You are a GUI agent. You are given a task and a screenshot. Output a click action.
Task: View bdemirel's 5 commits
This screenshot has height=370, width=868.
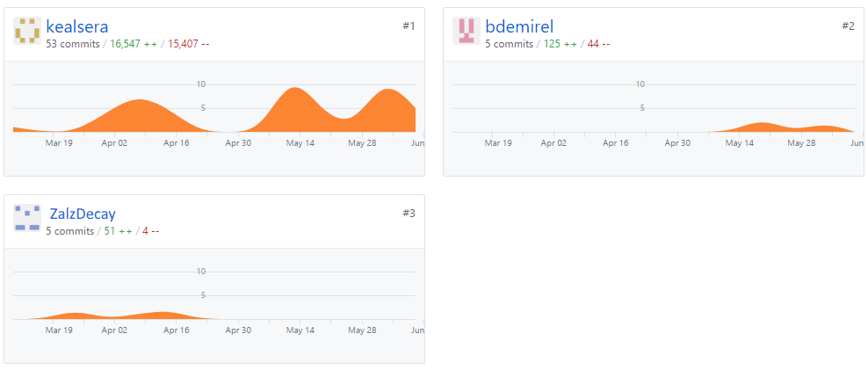pos(510,44)
